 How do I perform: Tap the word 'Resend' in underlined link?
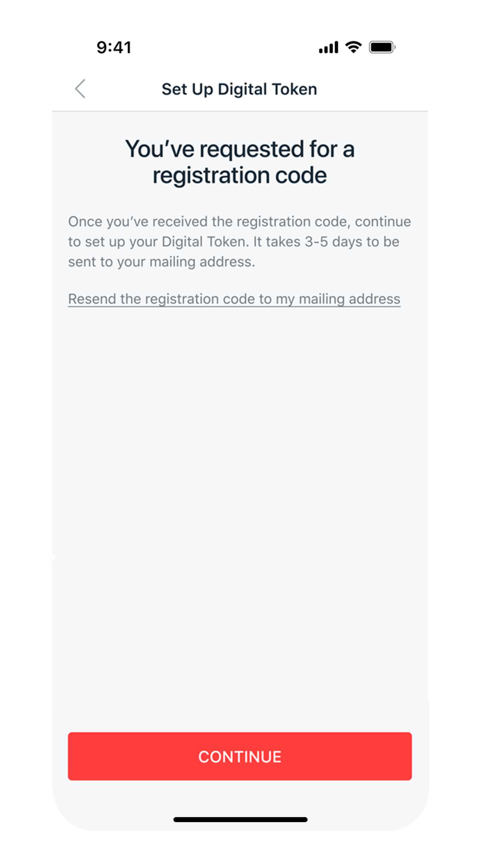coord(92,299)
